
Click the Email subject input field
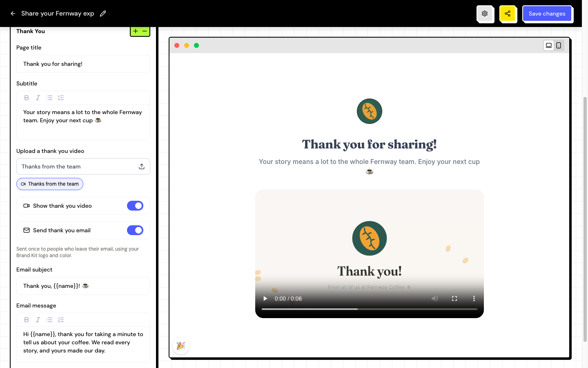coord(83,286)
